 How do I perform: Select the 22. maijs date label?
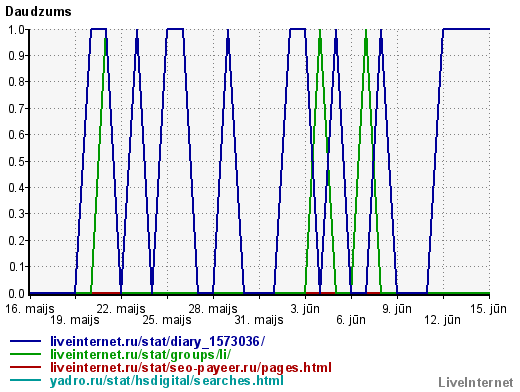pyautogui.click(x=121, y=309)
